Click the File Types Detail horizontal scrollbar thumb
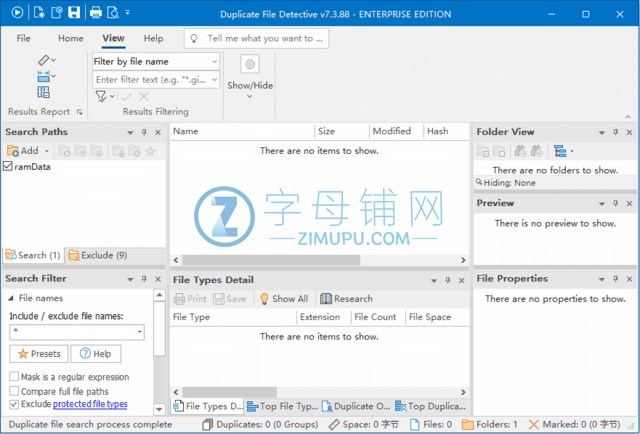 tap(229, 392)
